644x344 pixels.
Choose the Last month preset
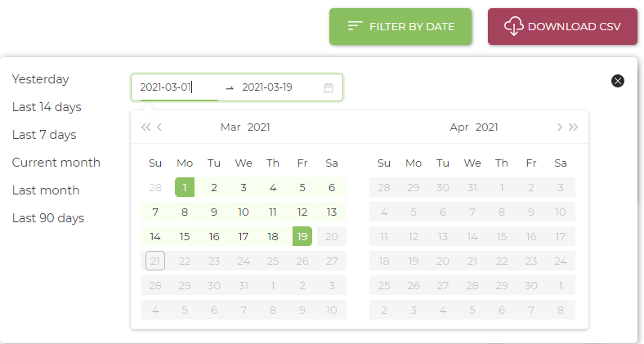coord(46,190)
